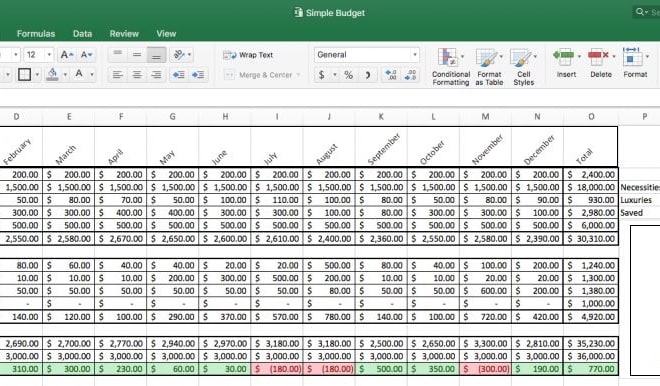660x386 pixels.
Task: Apply top vertical alignment
Action: (117, 54)
